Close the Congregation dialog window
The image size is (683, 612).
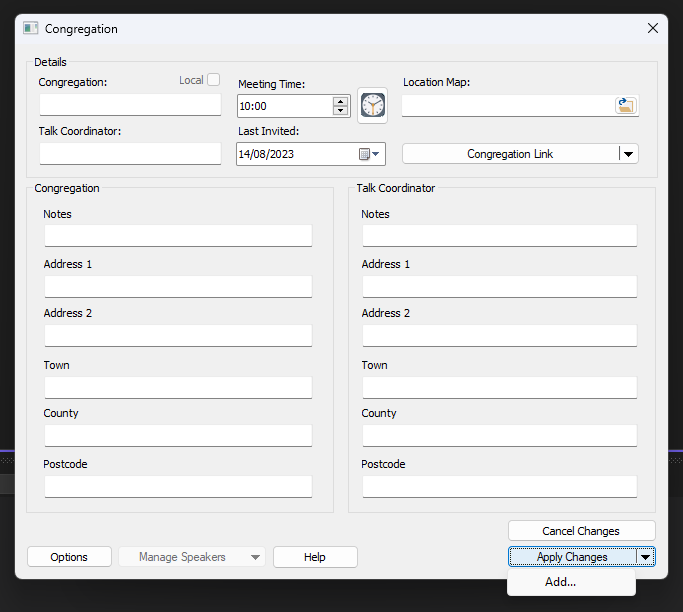tap(653, 29)
